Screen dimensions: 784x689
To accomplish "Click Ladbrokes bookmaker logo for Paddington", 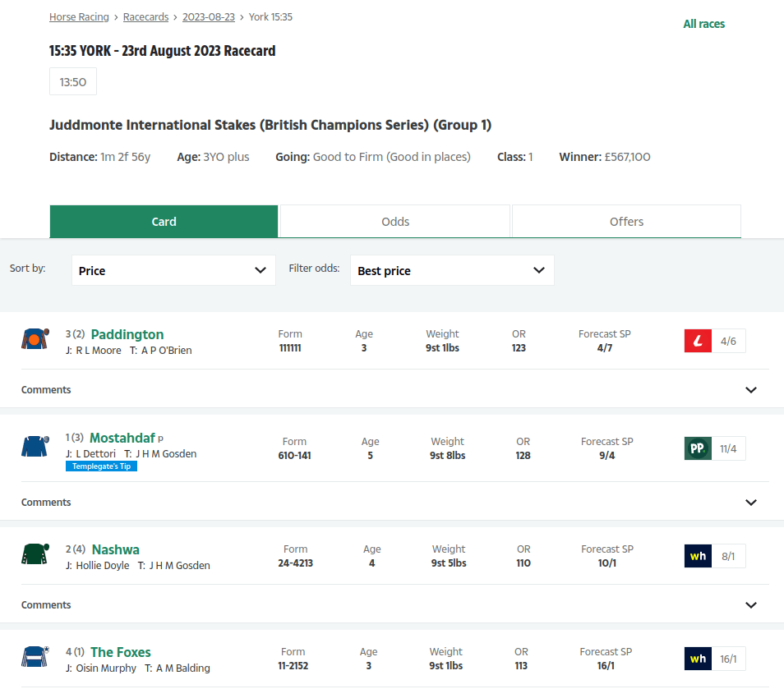I will tap(698, 341).
